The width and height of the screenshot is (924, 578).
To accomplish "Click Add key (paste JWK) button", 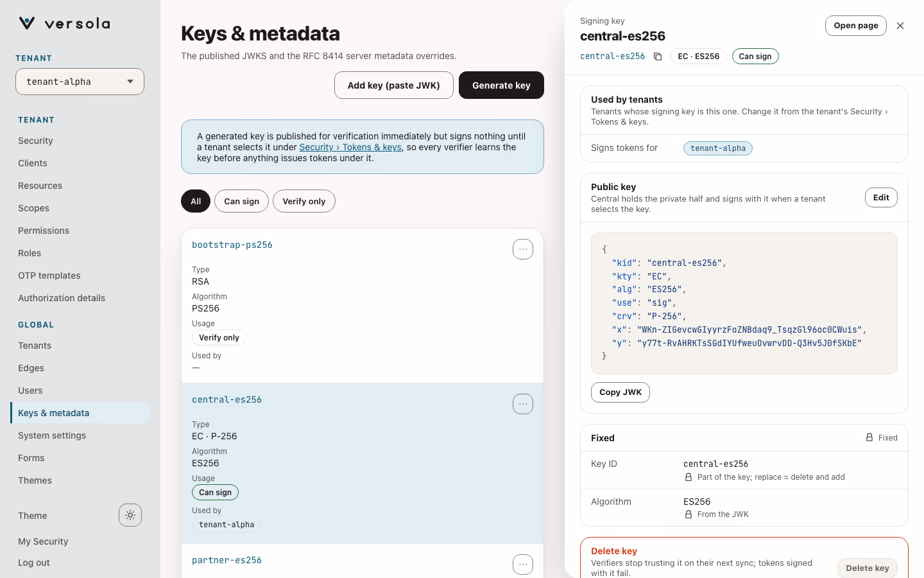I will point(394,85).
